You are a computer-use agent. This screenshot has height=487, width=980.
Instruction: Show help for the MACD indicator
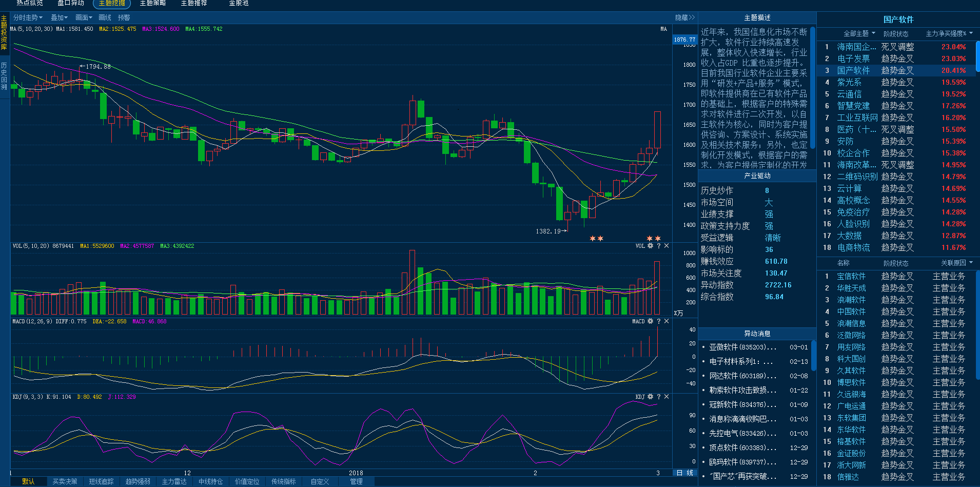point(659,321)
